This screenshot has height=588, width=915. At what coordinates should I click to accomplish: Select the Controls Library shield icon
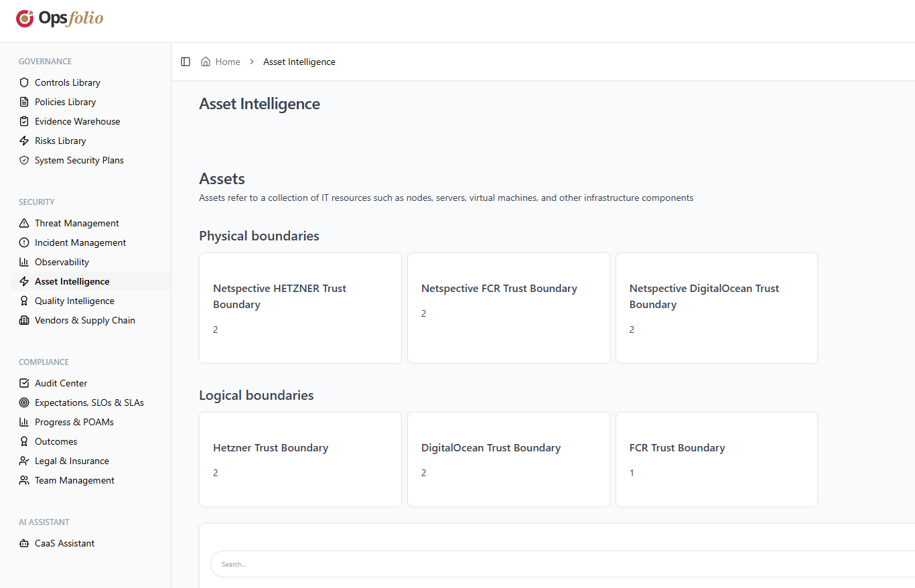point(23,82)
